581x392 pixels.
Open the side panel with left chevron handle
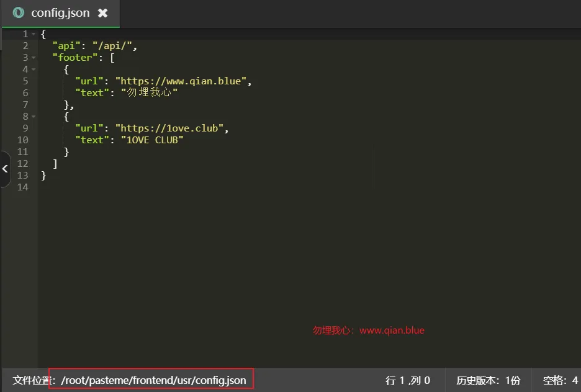click(5, 169)
